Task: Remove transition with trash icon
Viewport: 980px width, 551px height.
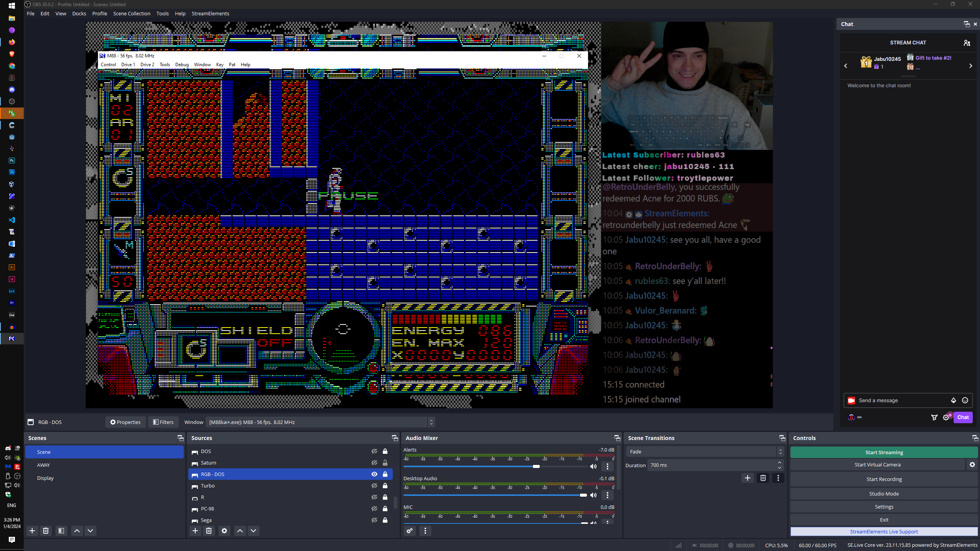Action: click(763, 478)
